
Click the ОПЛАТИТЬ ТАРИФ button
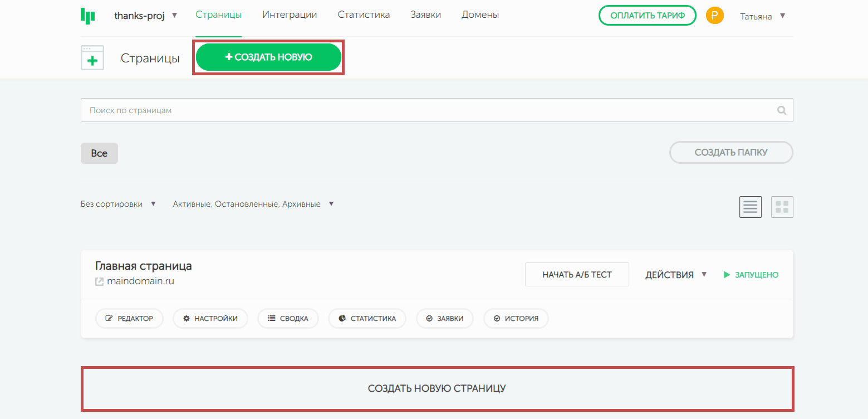[x=647, y=16]
